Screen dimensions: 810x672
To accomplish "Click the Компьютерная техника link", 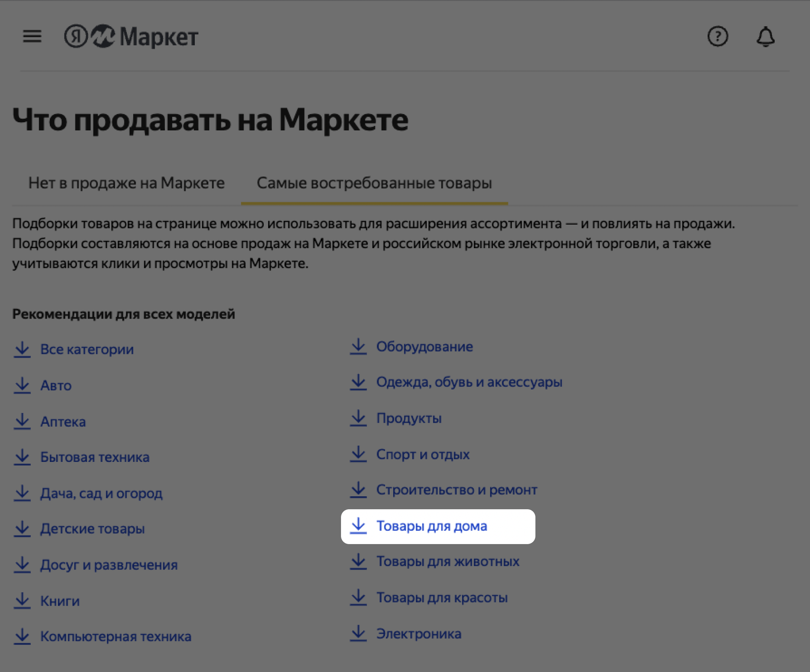I will coord(116,637).
